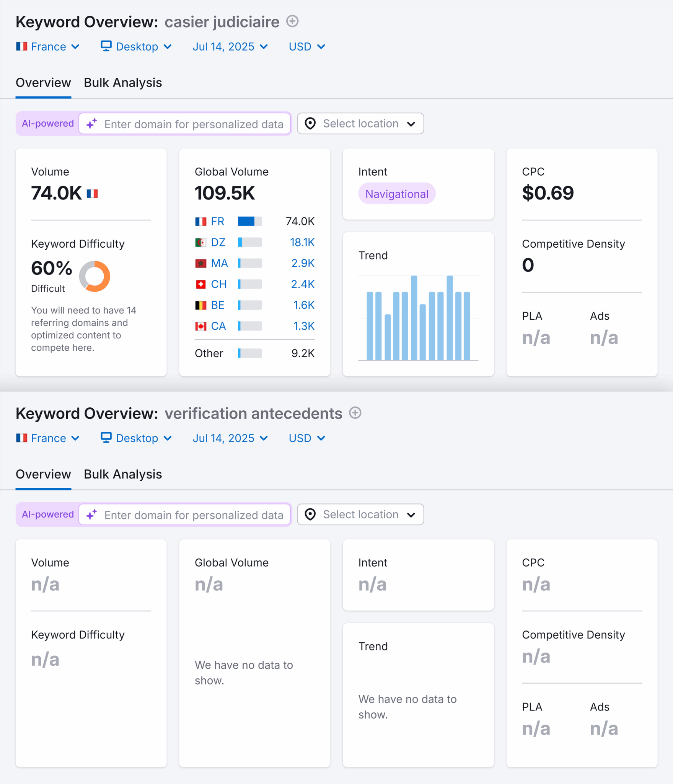Click French flag next to 74.0K volume
The height and width of the screenshot is (784, 673).
pyautogui.click(x=92, y=194)
